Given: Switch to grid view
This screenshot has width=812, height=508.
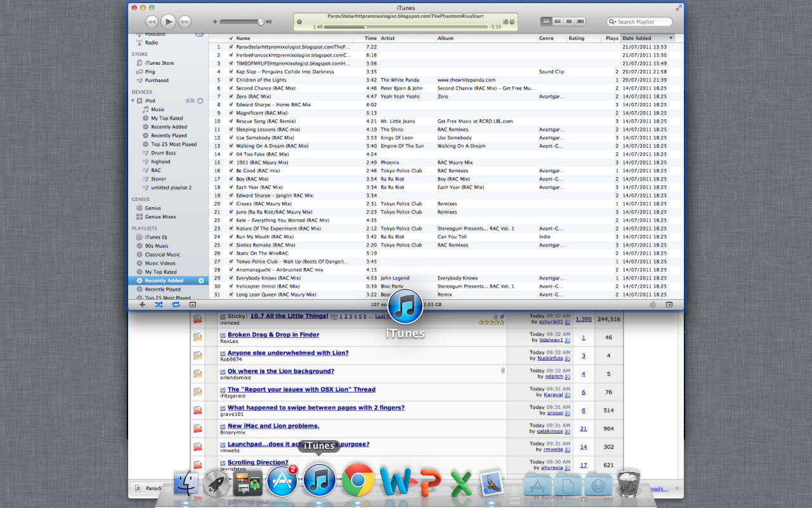Looking at the screenshot, I should [569, 22].
